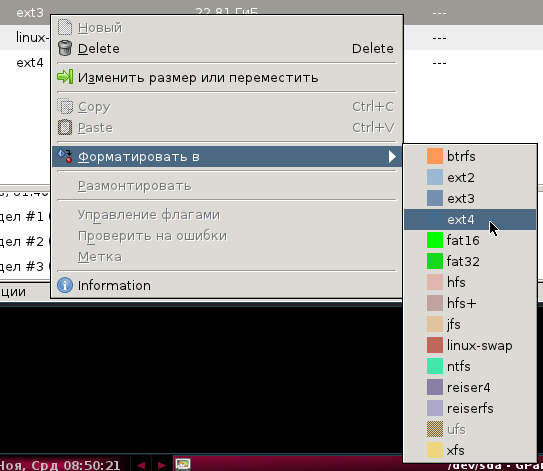This screenshot has height=471, width=543.
Task: Click the format partition icon
Action: [65, 156]
